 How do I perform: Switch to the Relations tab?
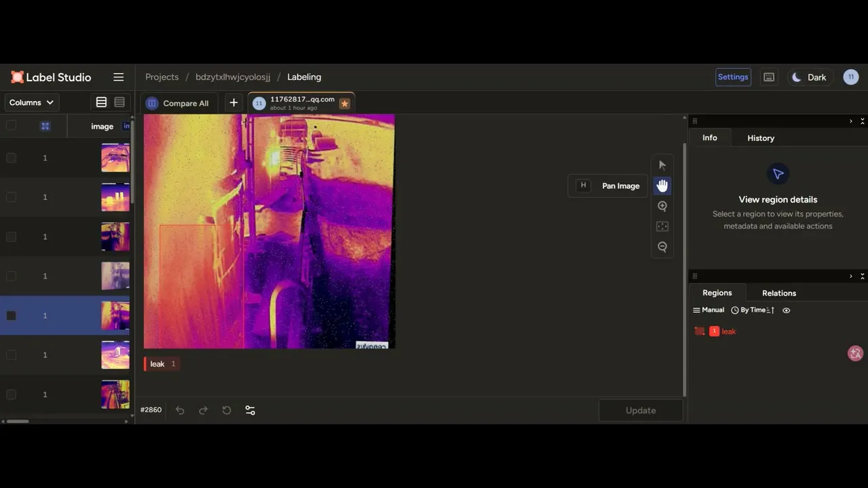[779, 293]
